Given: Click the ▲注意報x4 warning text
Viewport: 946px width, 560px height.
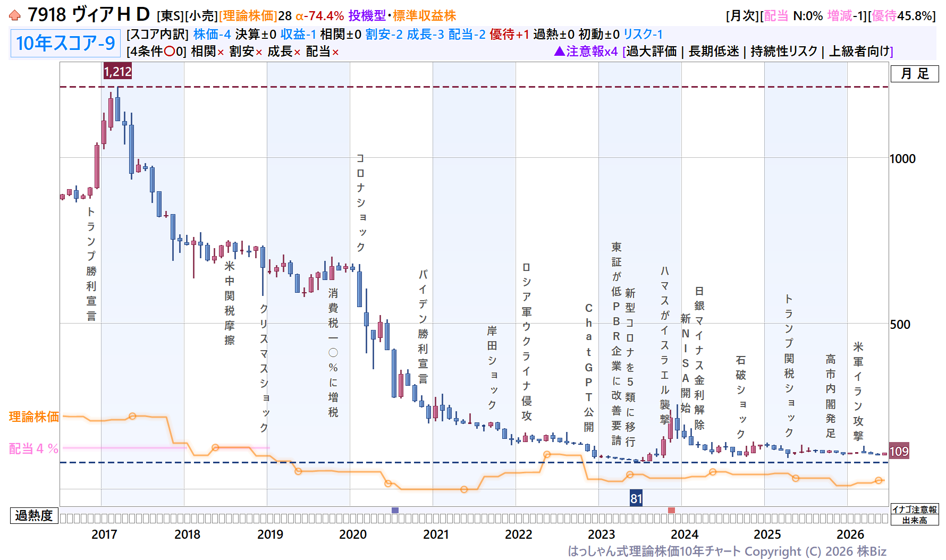Looking at the screenshot, I should pyautogui.click(x=586, y=51).
